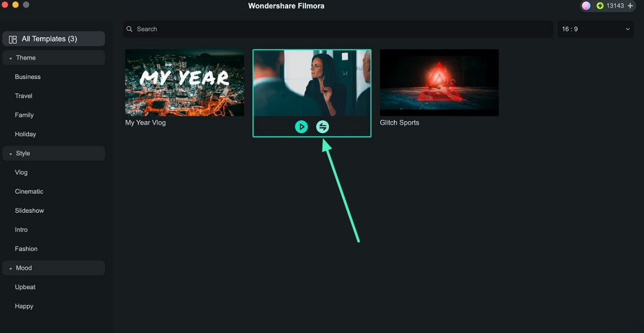Collapse the Mood section
644x333 pixels.
54,268
